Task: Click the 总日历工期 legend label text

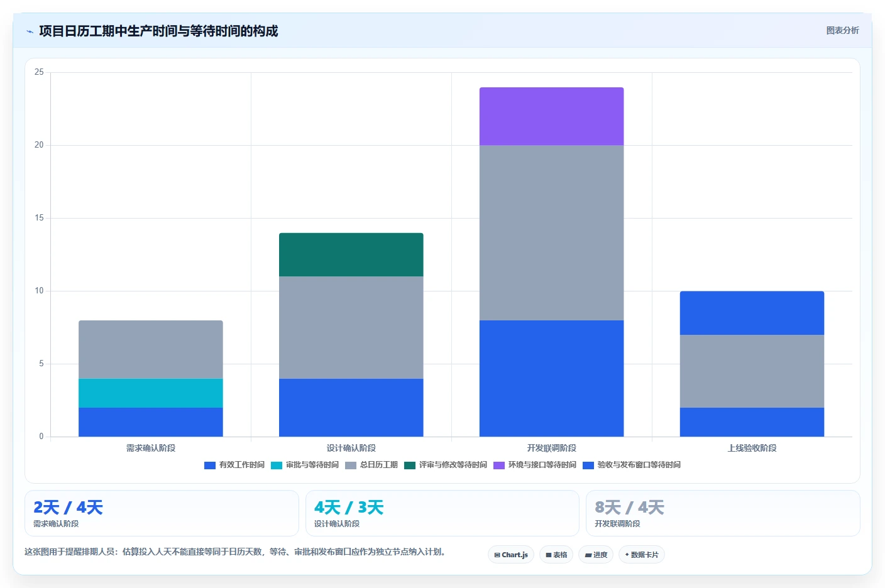Action: (x=379, y=465)
